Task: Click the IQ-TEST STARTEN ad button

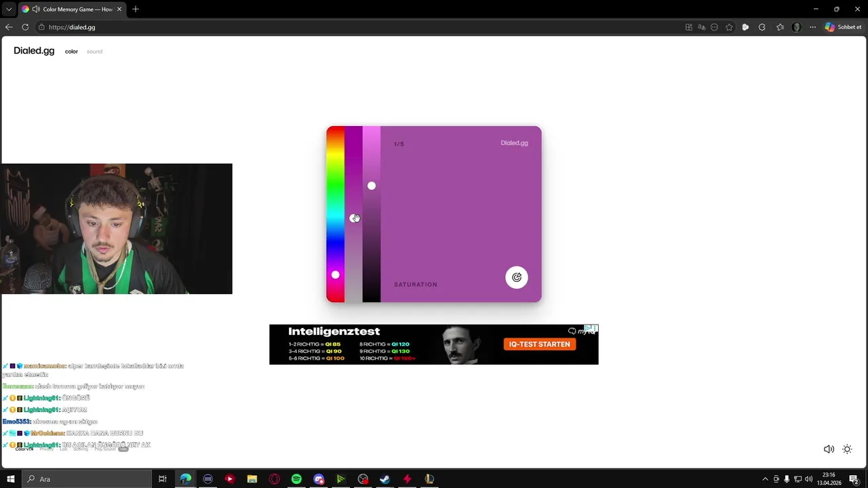Action: coord(540,344)
